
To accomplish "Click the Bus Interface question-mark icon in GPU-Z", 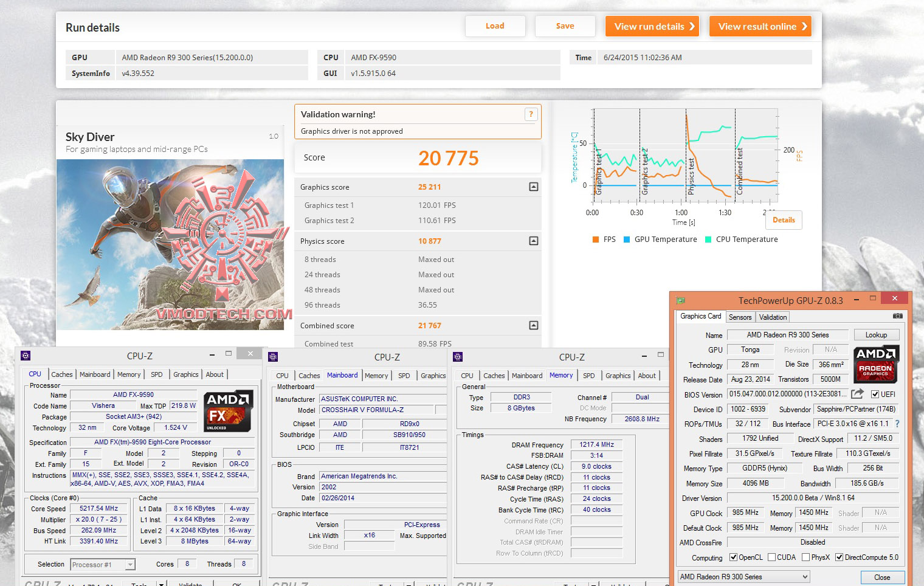I will (897, 424).
